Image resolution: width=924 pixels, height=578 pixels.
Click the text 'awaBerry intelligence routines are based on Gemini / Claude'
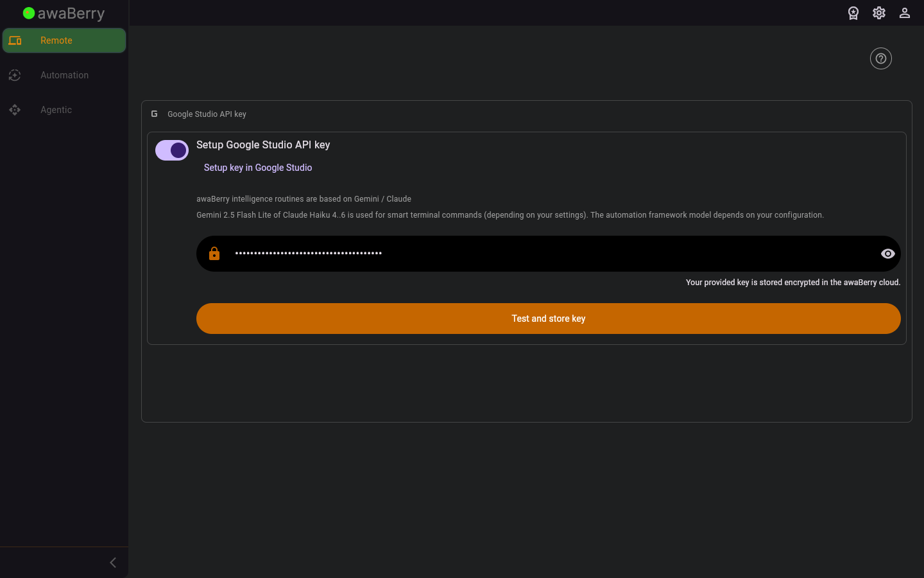click(304, 199)
